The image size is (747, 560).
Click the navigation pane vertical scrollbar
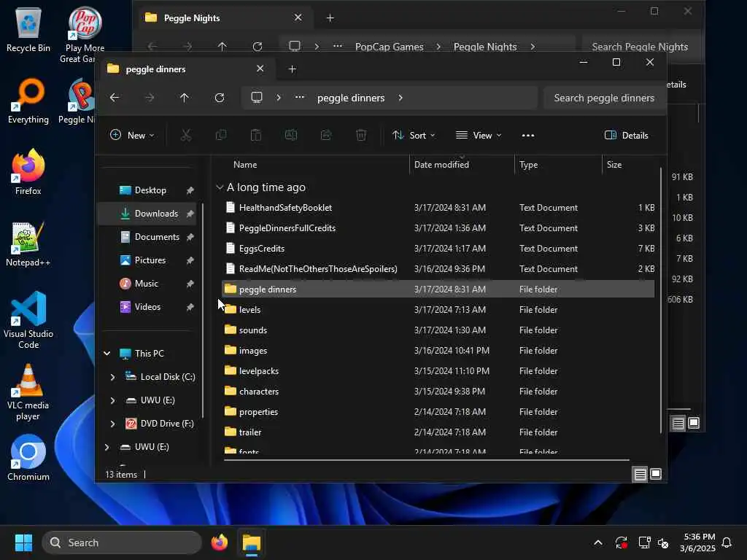pyautogui.click(x=203, y=311)
